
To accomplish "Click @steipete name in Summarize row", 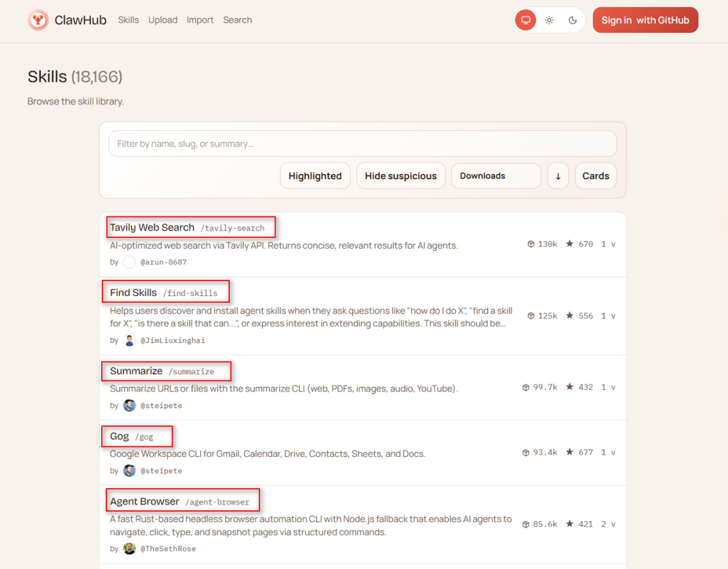I will coord(161,405).
